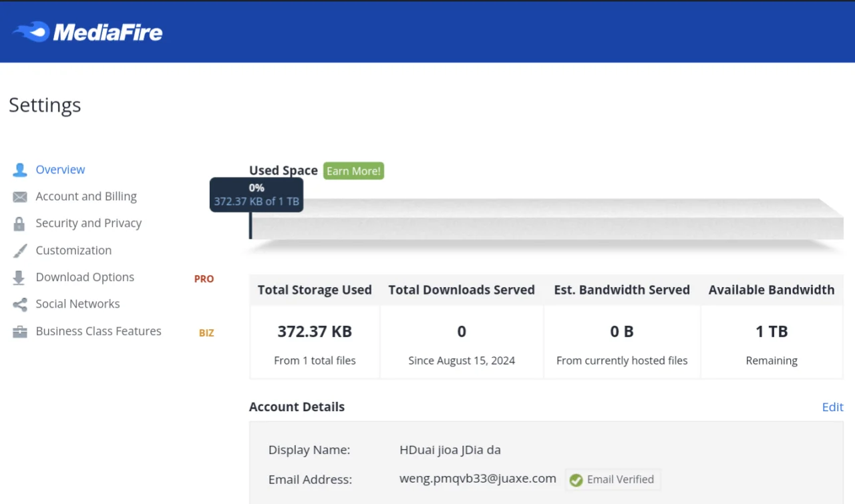Click 'From currently hosted files' text

coord(622,360)
